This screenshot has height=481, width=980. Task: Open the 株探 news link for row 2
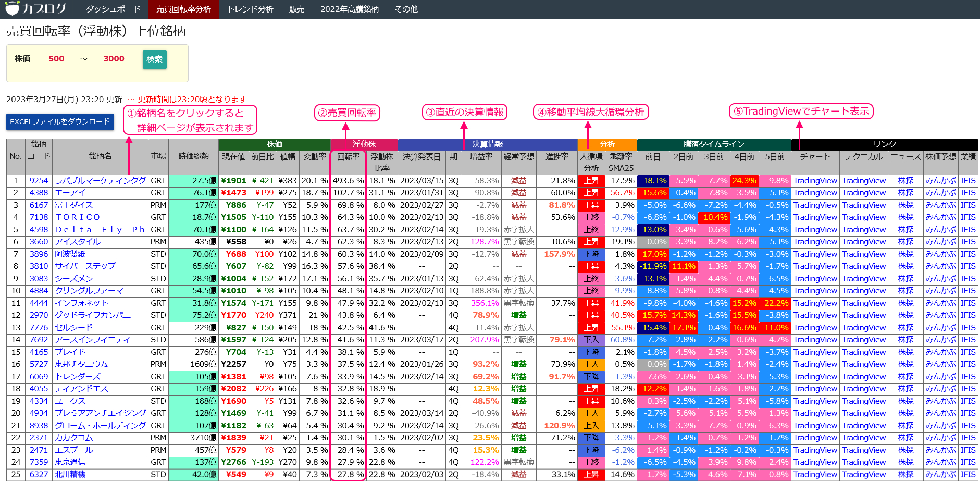905,193
